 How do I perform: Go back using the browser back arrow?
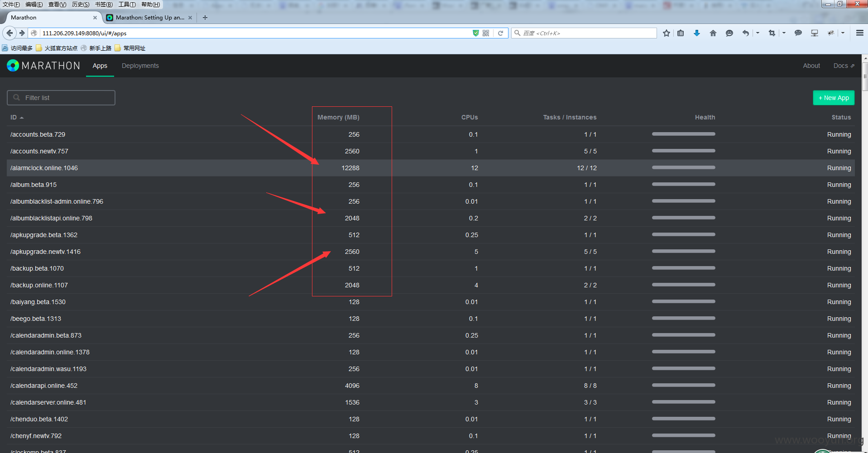[x=10, y=33]
